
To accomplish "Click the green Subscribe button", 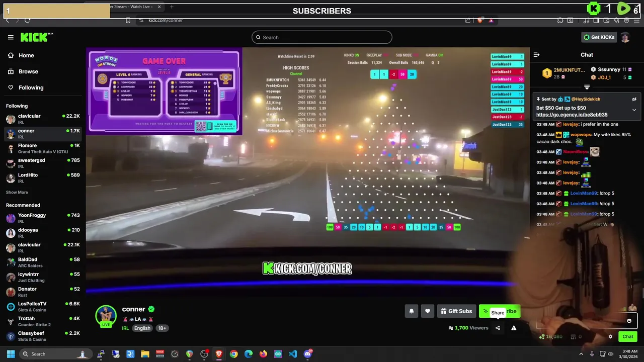I will 500,311.
